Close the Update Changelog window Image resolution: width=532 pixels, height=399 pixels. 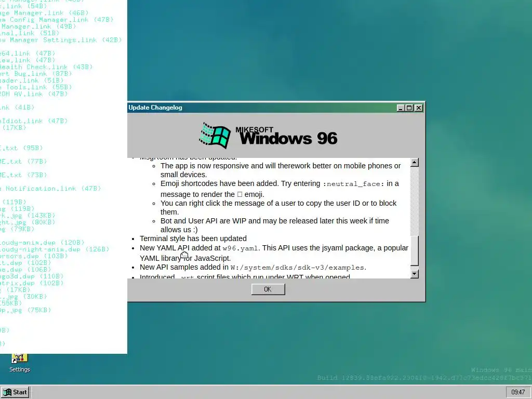(419, 108)
